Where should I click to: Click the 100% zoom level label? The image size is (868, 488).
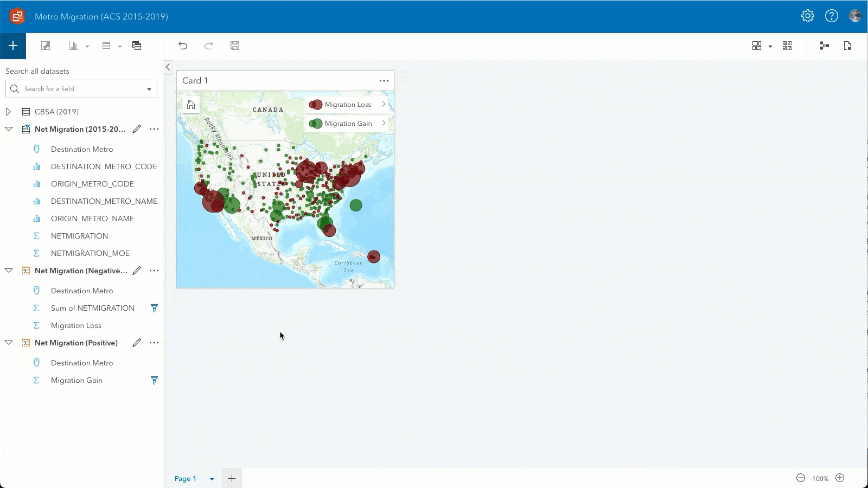coord(820,479)
